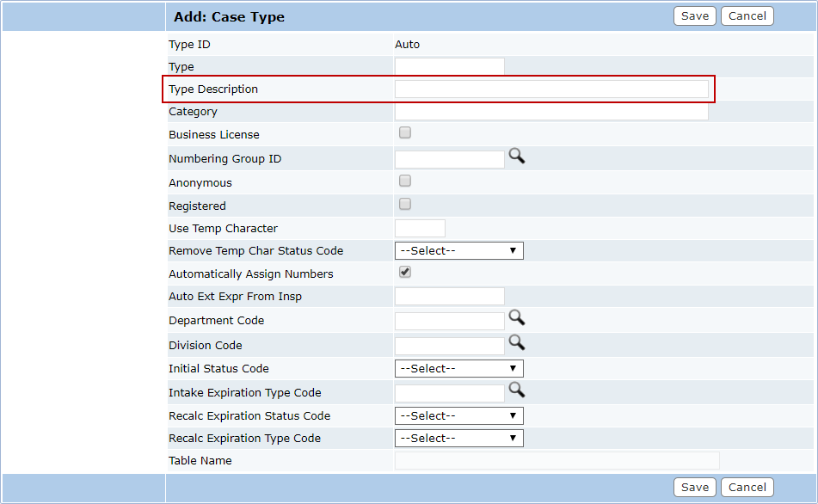The width and height of the screenshot is (818, 504).
Task: Open the Department Code lookup magnifier
Action: (516, 317)
